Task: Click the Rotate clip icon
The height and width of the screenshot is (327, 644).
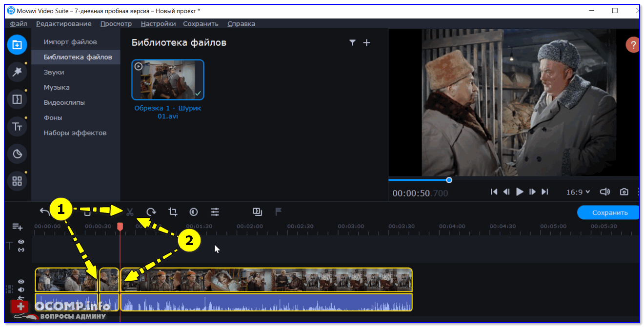Action: (x=151, y=212)
